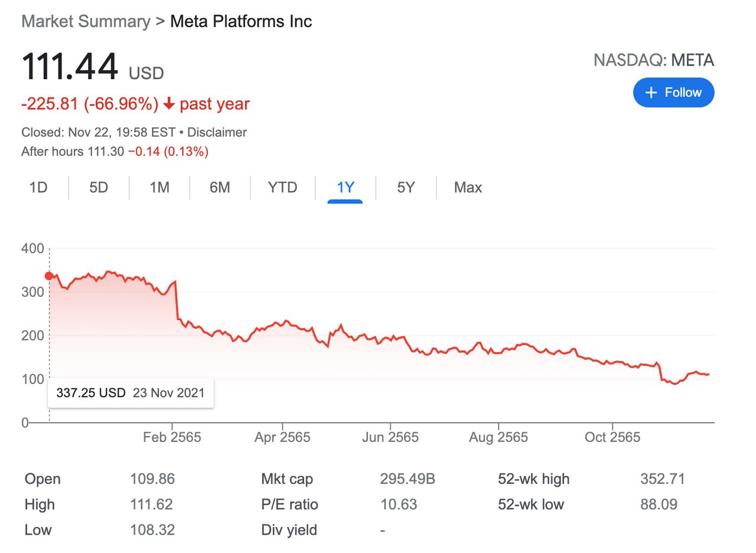Open the Disclaimer link
756x553 pixels.
[x=217, y=132]
